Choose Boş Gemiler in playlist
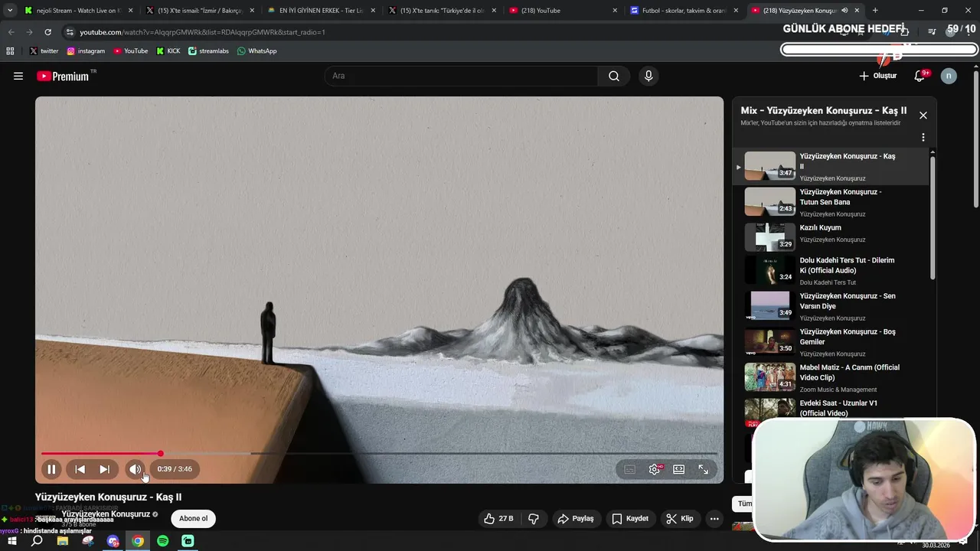The width and height of the screenshot is (980, 551). (x=830, y=342)
